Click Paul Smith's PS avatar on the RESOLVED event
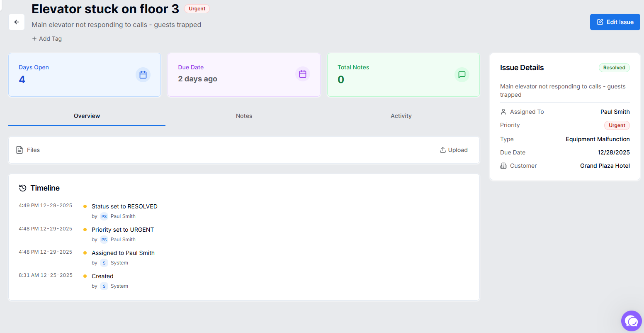 pos(103,216)
